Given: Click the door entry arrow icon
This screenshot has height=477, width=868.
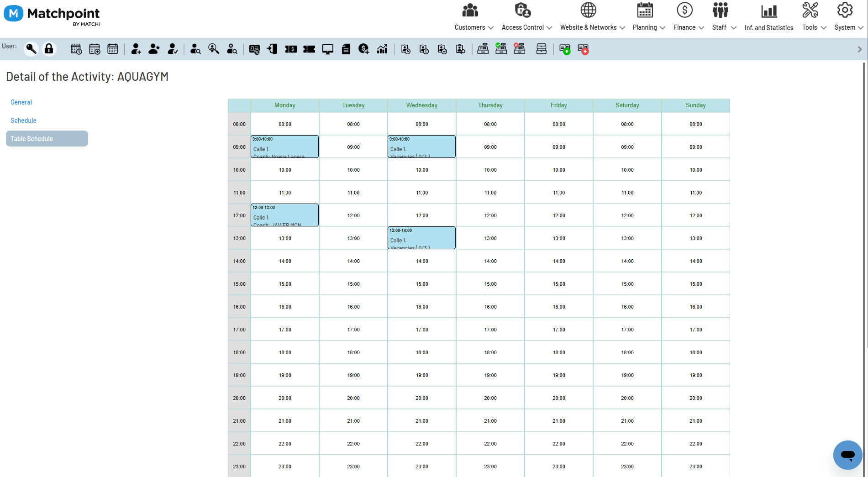Looking at the screenshot, I should pos(273,49).
